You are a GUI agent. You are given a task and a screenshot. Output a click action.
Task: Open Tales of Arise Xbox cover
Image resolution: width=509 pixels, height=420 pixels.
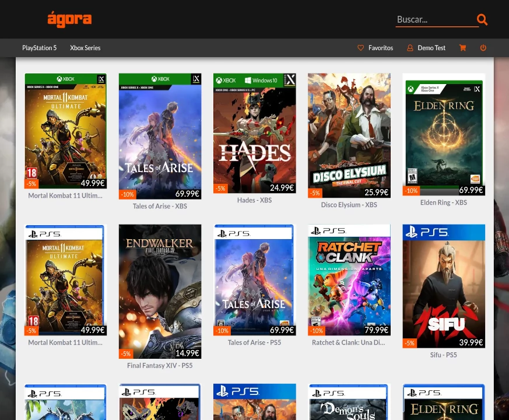[160, 136]
